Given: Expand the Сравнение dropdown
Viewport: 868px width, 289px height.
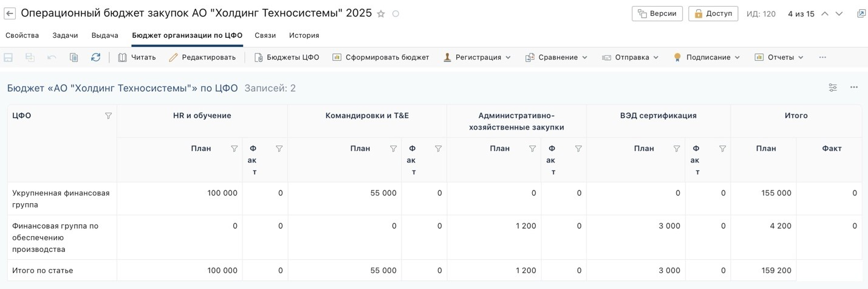Looking at the screenshot, I should [x=556, y=57].
